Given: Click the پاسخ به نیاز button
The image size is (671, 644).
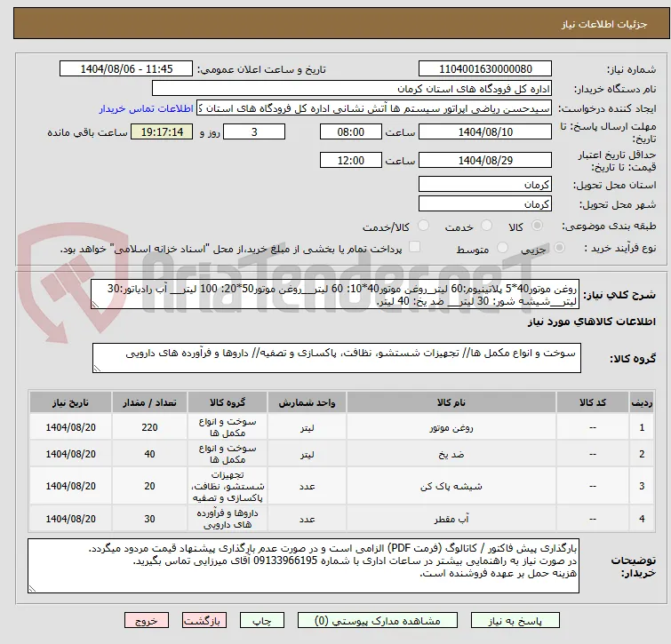Looking at the screenshot, I should pyautogui.click(x=515, y=621).
